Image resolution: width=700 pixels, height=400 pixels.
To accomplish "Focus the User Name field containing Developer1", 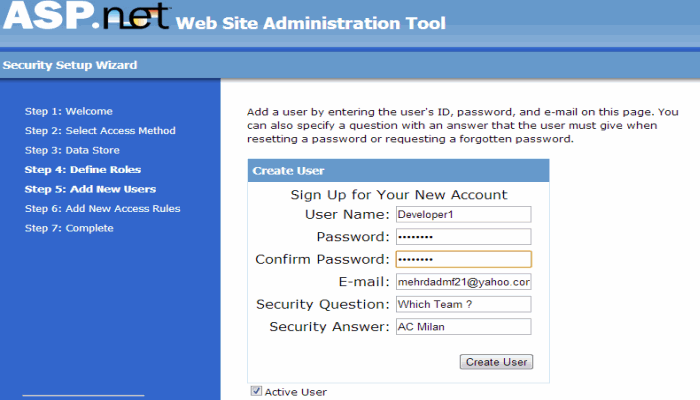I will [x=463, y=214].
